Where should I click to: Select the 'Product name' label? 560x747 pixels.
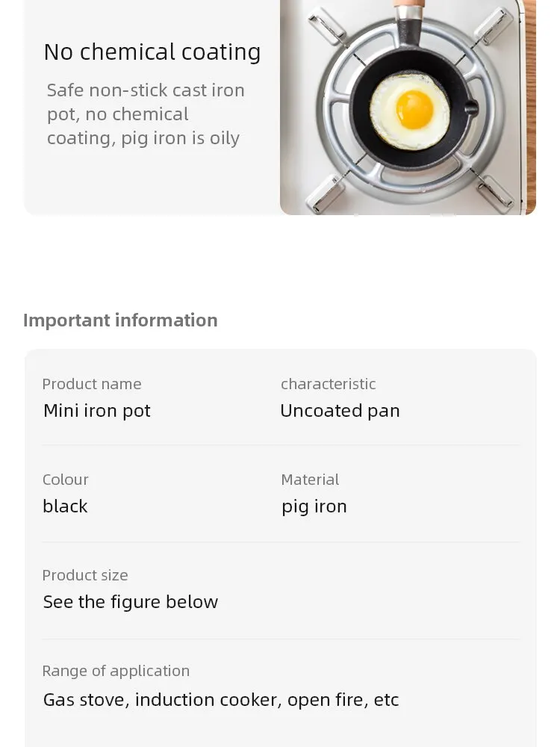[x=91, y=384]
